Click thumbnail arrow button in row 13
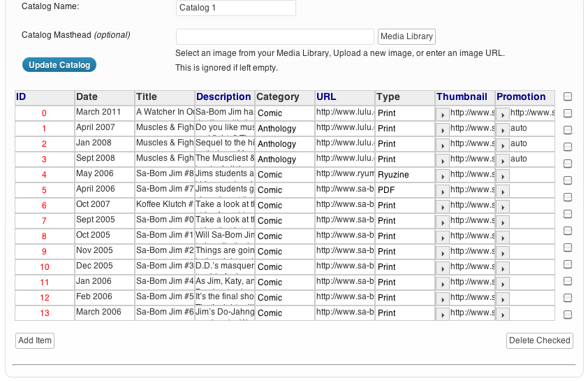 point(443,313)
